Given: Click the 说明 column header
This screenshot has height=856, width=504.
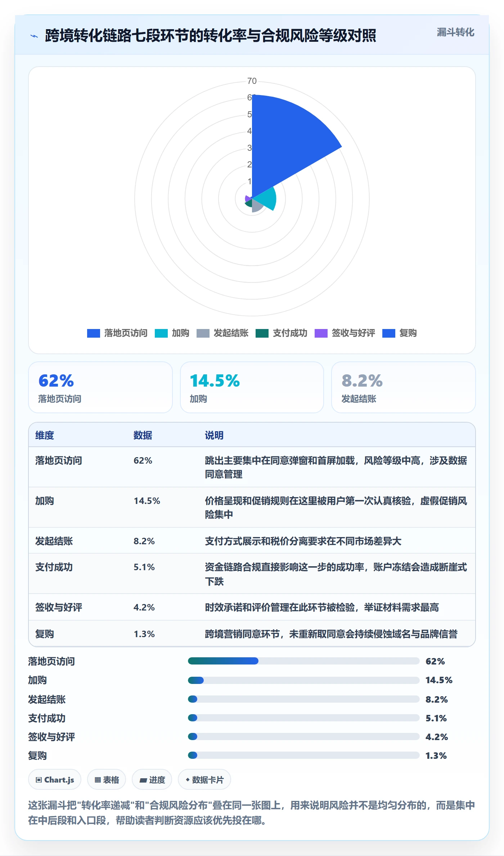Looking at the screenshot, I should pyautogui.click(x=214, y=435).
